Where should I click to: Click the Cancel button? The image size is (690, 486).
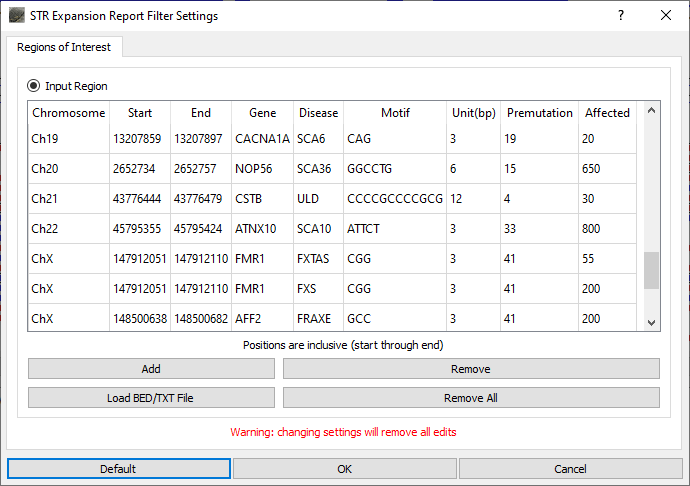[571, 469]
